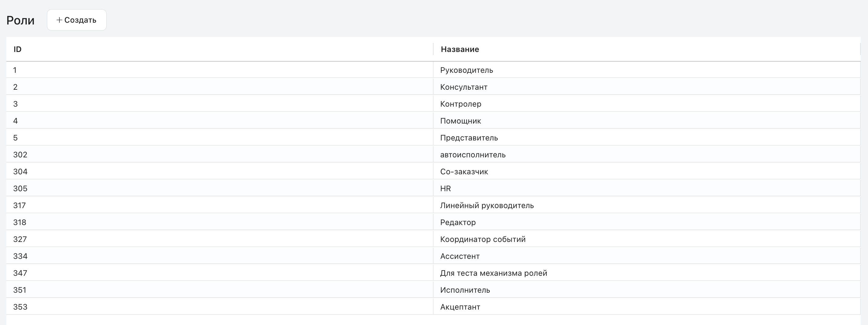
Task: Select the Помощник role name
Action: 460,121
